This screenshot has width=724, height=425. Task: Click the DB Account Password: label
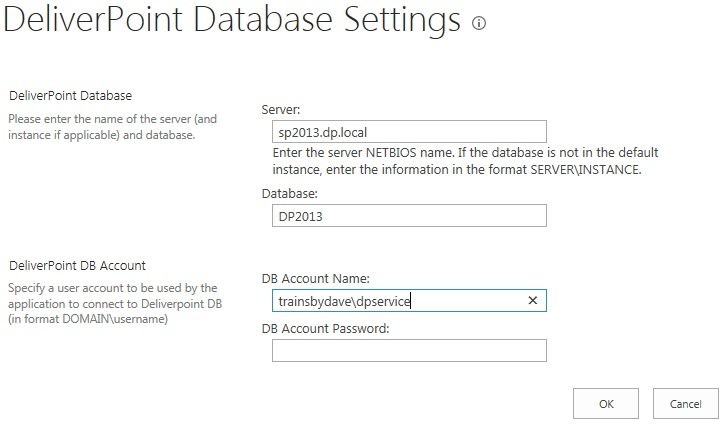[326, 328]
